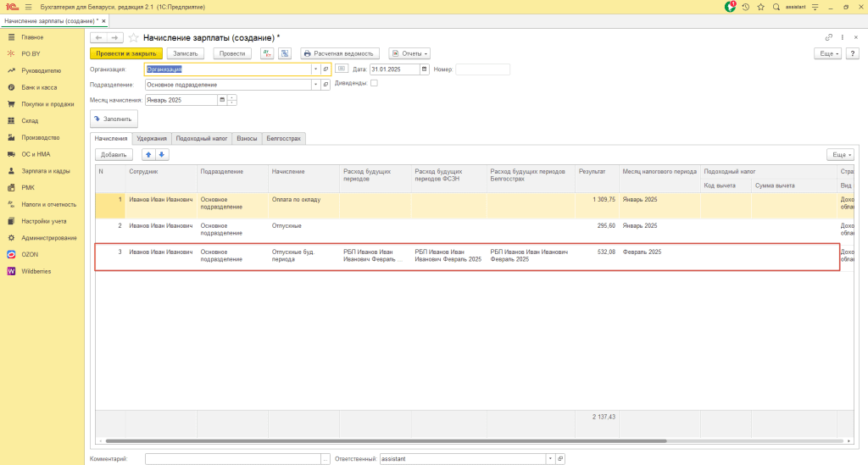Click the Добавить button above the table
The width and height of the screenshot is (868, 465).
(x=114, y=155)
